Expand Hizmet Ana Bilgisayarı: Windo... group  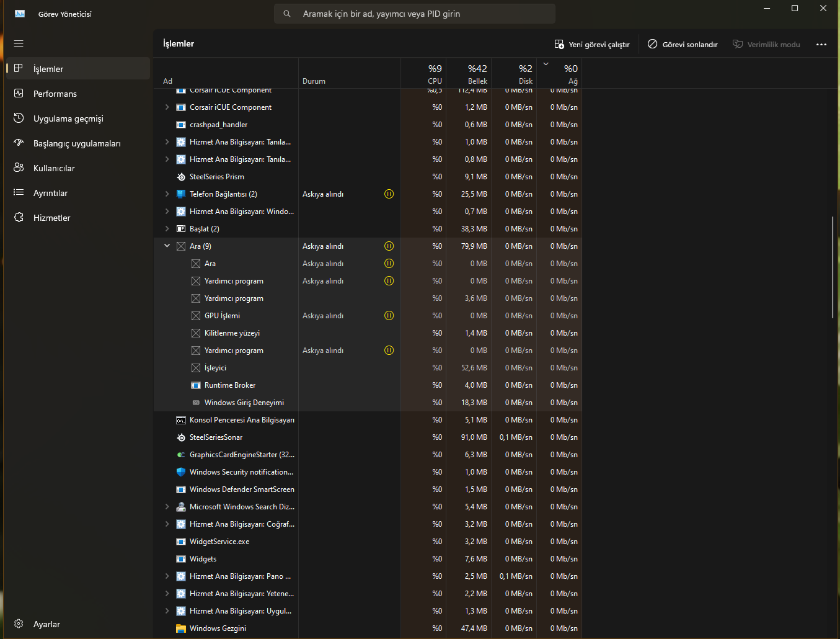tap(167, 212)
